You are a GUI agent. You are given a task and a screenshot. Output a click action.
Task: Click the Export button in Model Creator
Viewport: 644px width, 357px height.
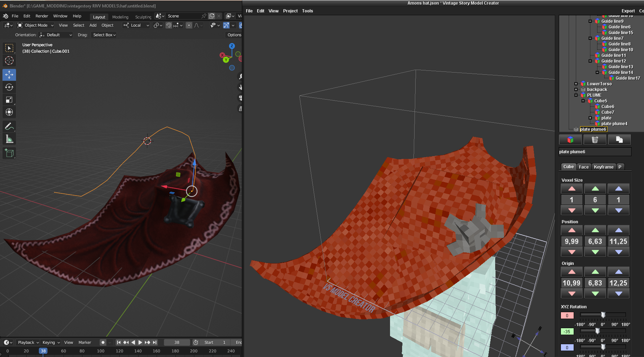(628, 11)
